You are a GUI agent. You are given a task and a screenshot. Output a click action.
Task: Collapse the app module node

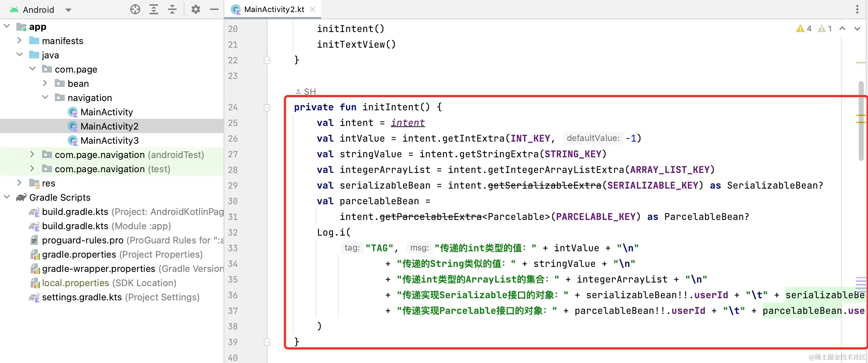(x=7, y=26)
